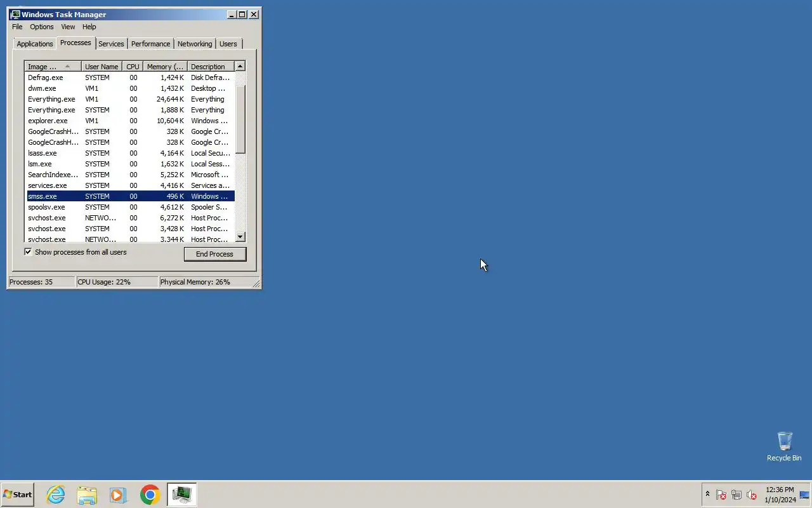Screen dimensions: 812x508
Task: Click the muted volume tray icon
Action: tap(752, 495)
